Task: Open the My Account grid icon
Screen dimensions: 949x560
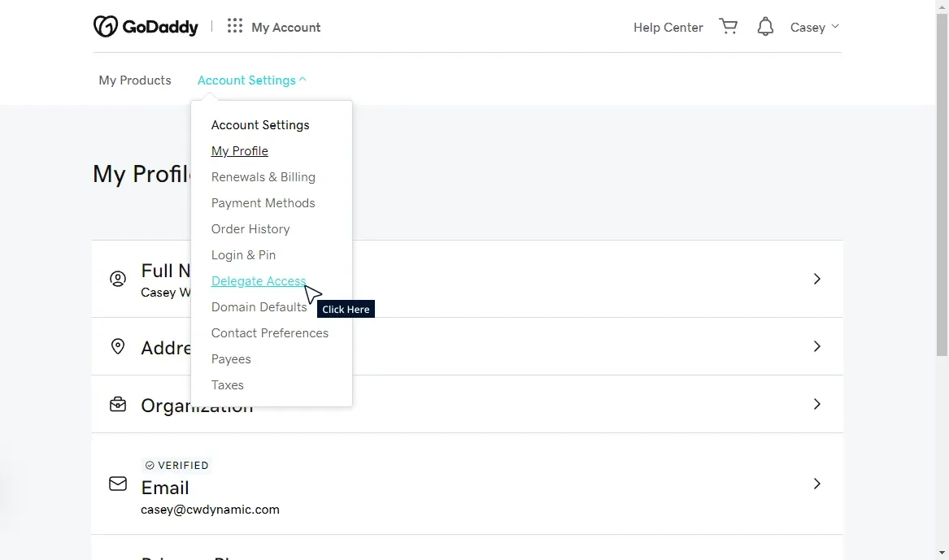Action: [x=234, y=26]
